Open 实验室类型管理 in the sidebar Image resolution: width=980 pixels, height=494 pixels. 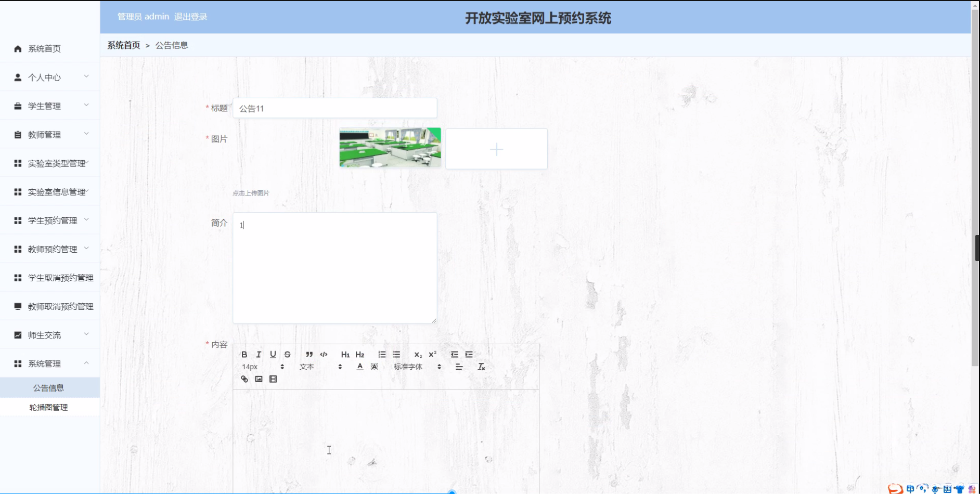coord(50,163)
